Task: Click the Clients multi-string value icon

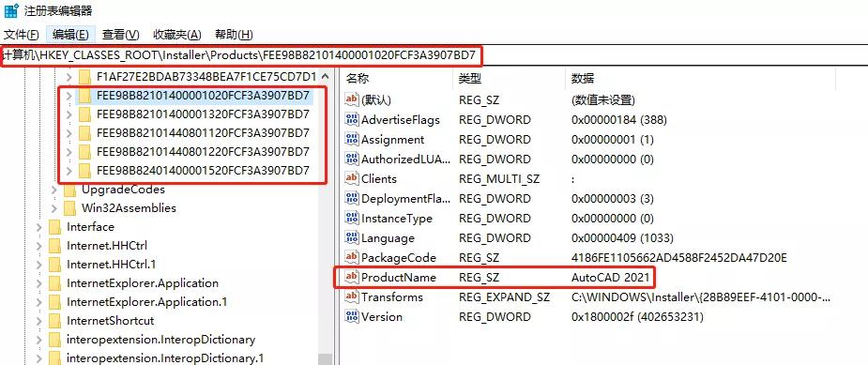Action: (x=352, y=179)
